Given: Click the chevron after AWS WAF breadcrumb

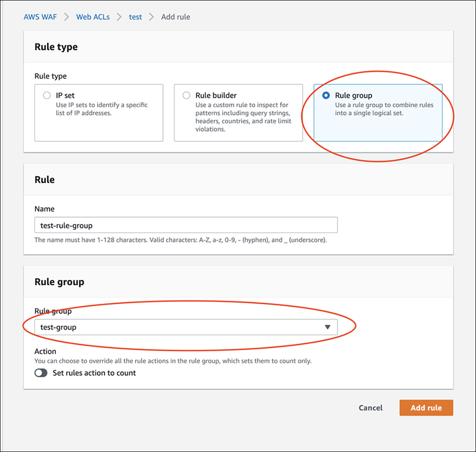Looking at the screenshot, I should coord(66,17).
